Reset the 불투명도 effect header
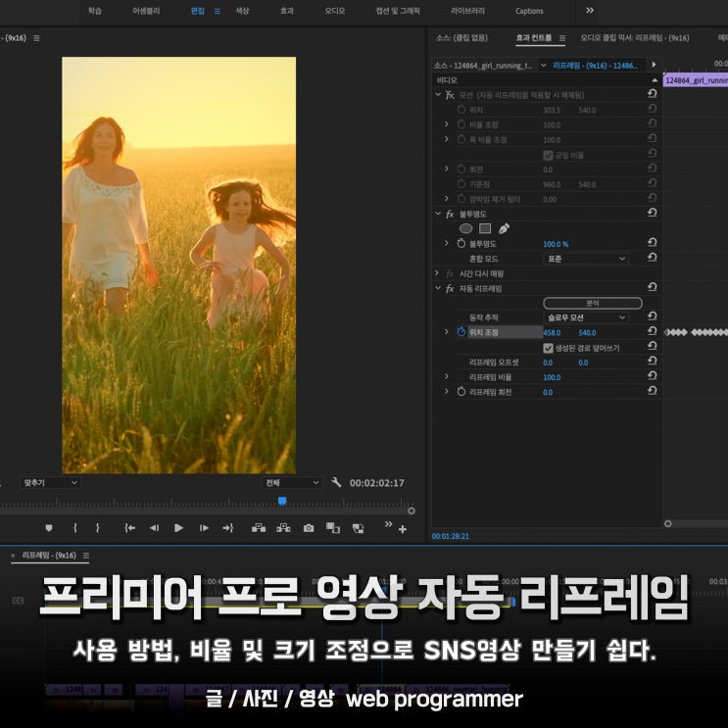This screenshot has width=728, height=728. 653,213
